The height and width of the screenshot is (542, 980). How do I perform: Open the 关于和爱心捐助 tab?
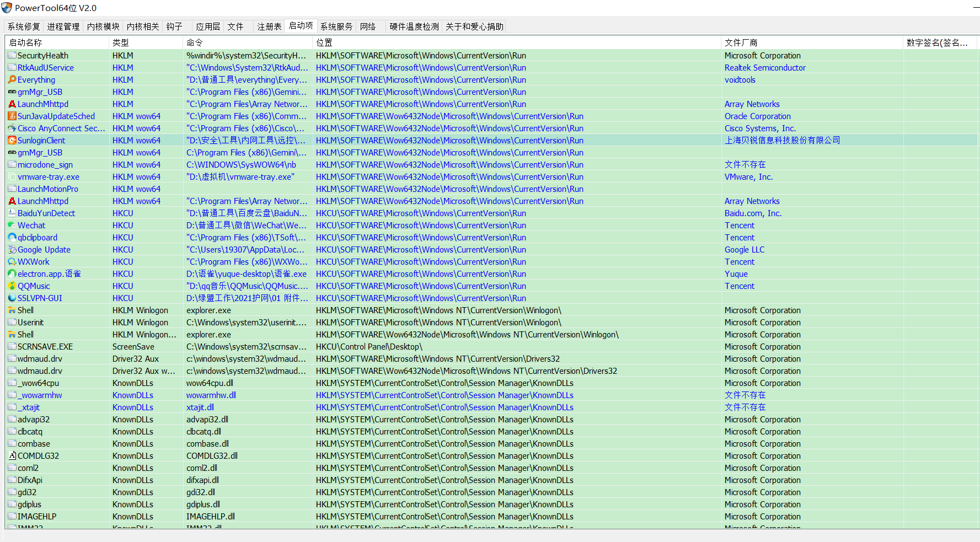point(474,26)
